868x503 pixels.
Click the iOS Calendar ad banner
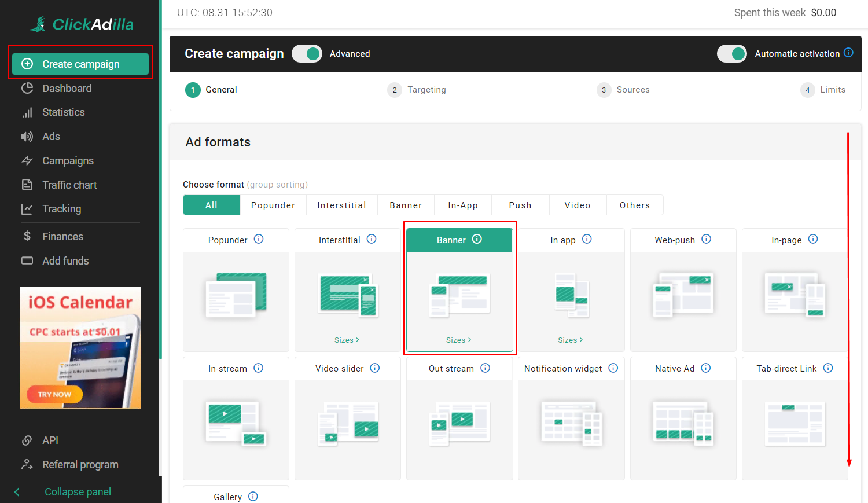pos(80,348)
